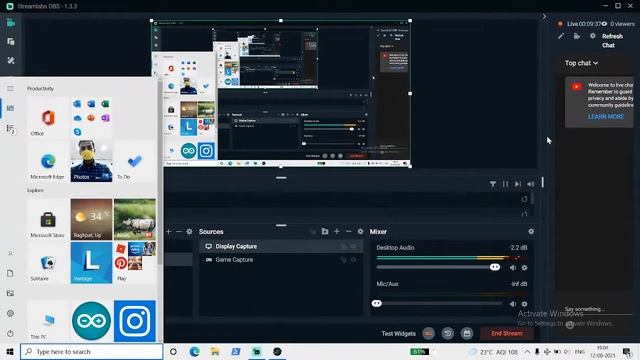Open the Office tile in Start menu

(x=48, y=118)
